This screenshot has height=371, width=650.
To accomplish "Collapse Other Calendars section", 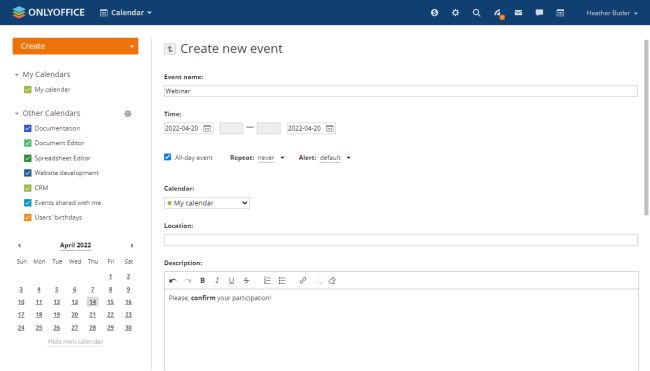I will point(17,113).
